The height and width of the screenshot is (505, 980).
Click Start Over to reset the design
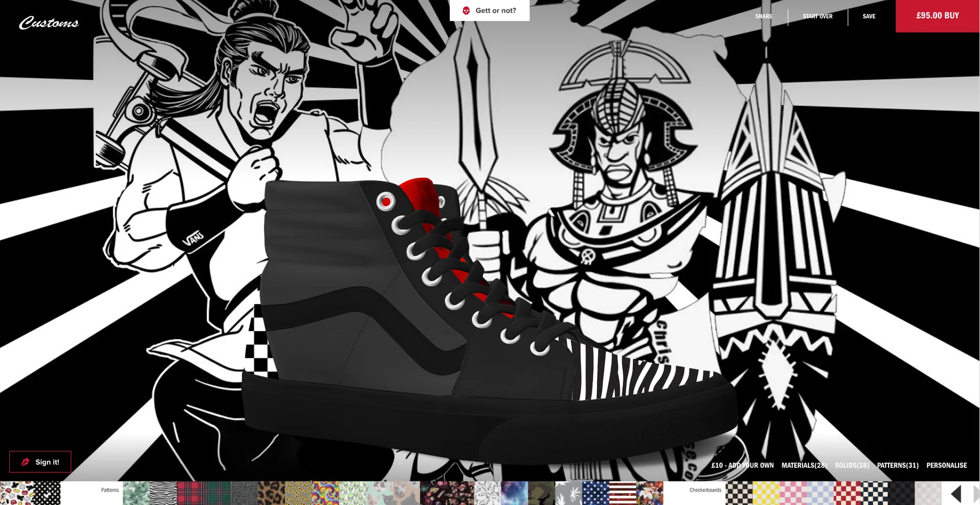tap(817, 16)
